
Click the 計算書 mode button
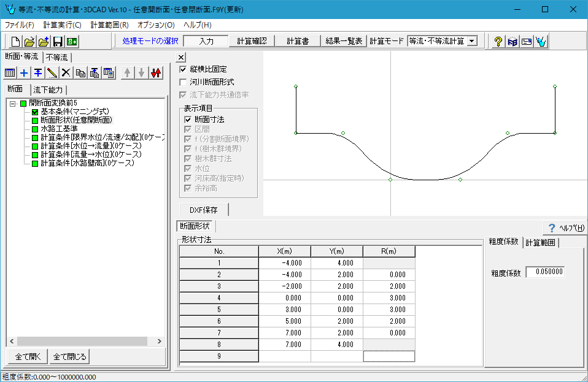coord(298,41)
